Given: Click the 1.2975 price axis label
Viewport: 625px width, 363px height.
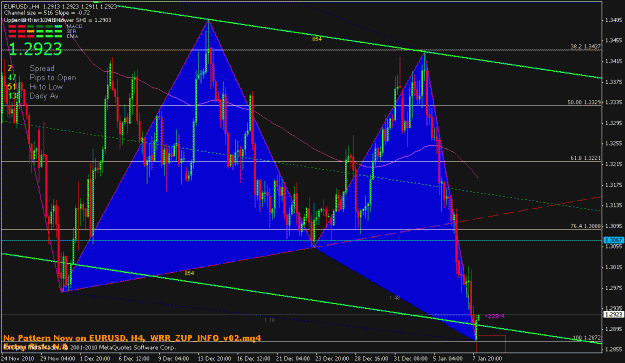Looking at the screenshot, I should (614, 288).
